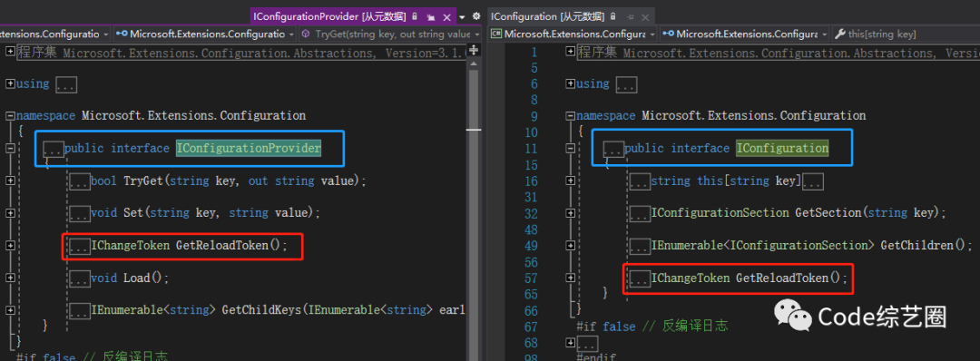980x361 pixels.
Task: Expand outline at line 49 GetChildren
Action: (x=570, y=246)
